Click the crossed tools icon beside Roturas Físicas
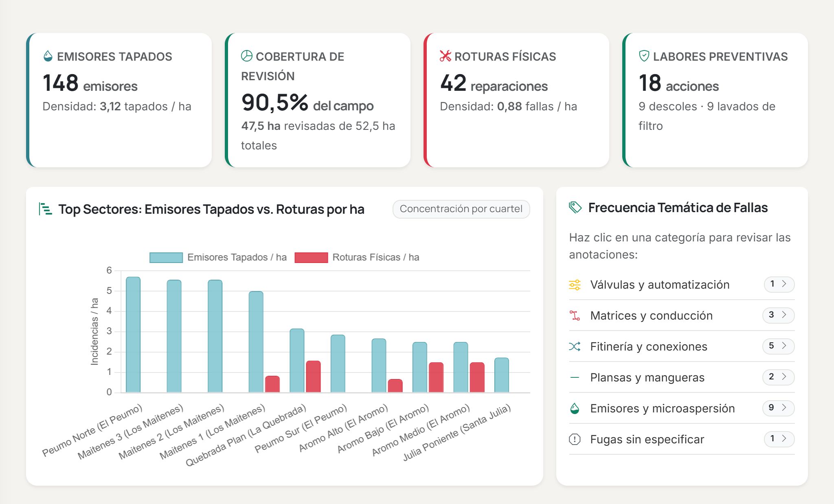Screen dimensions: 834x504 (x=445, y=56)
